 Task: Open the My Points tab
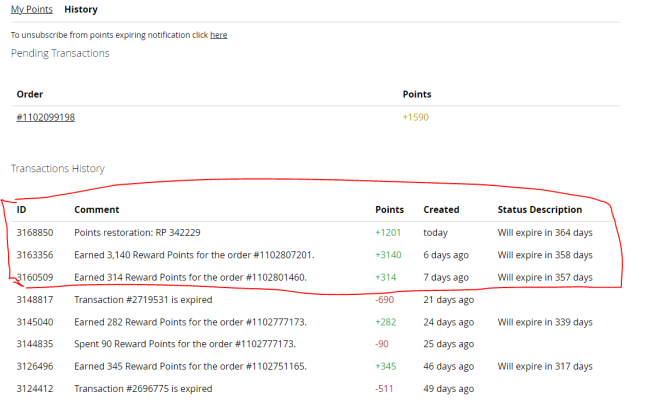tap(32, 9)
